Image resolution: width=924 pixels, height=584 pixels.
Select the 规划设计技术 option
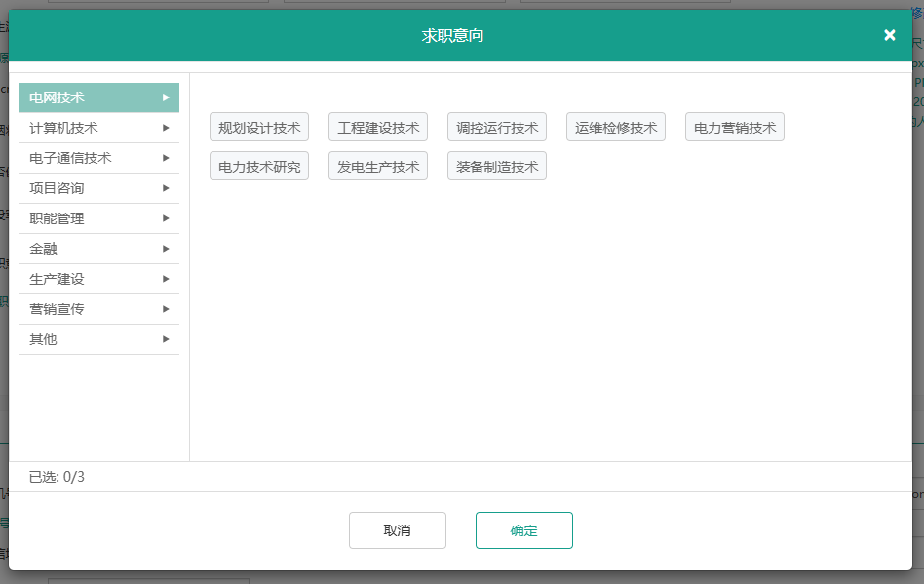click(x=259, y=127)
